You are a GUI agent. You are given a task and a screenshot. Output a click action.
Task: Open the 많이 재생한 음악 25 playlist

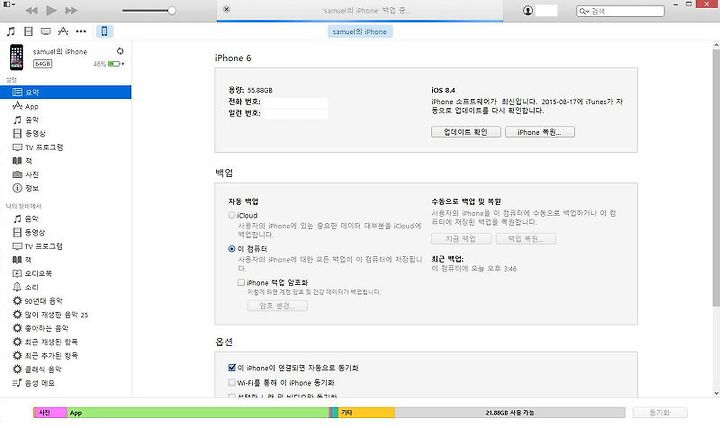point(66,315)
